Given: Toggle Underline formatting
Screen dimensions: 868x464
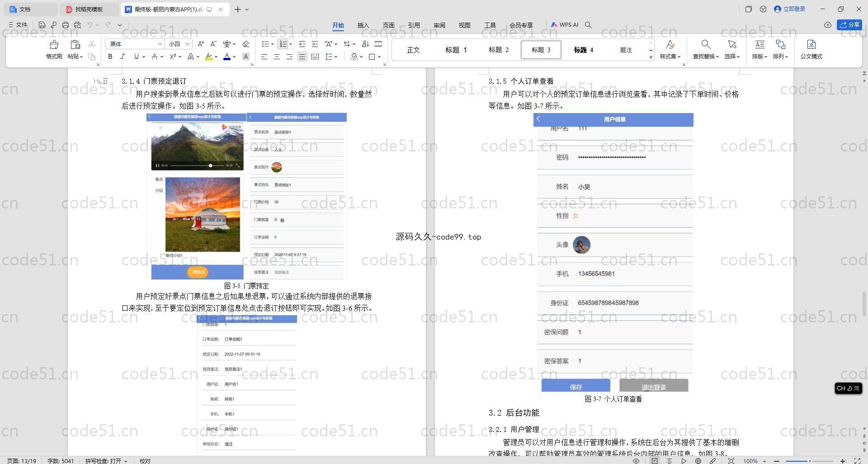Looking at the screenshot, I should pyautogui.click(x=136, y=57).
